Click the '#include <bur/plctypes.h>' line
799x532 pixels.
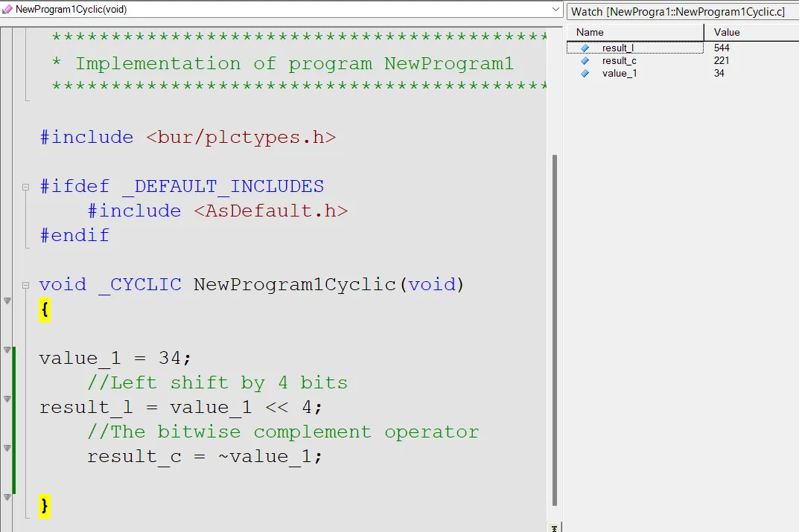click(188, 138)
